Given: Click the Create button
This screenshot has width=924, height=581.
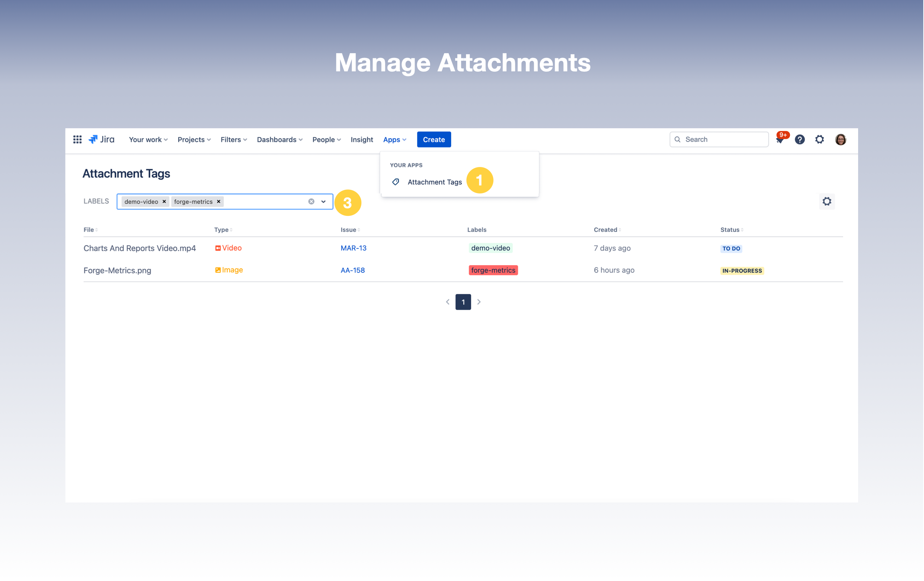Looking at the screenshot, I should [434, 139].
